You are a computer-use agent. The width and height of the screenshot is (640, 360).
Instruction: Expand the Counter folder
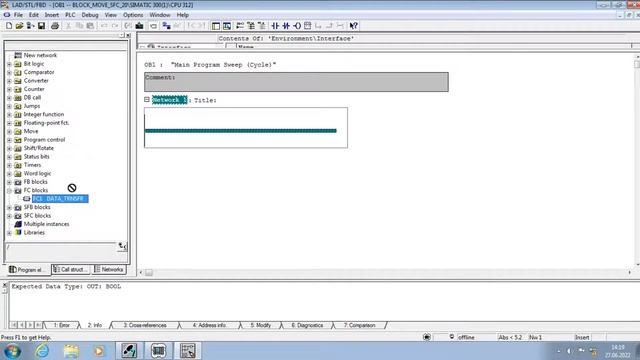click(9, 89)
